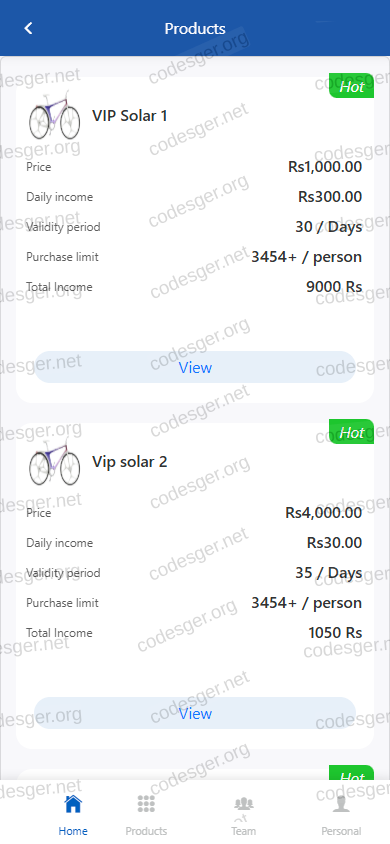The width and height of the screenshot is (390, 844).
Task: Select the Products grid icon
Action: point(146,804)
